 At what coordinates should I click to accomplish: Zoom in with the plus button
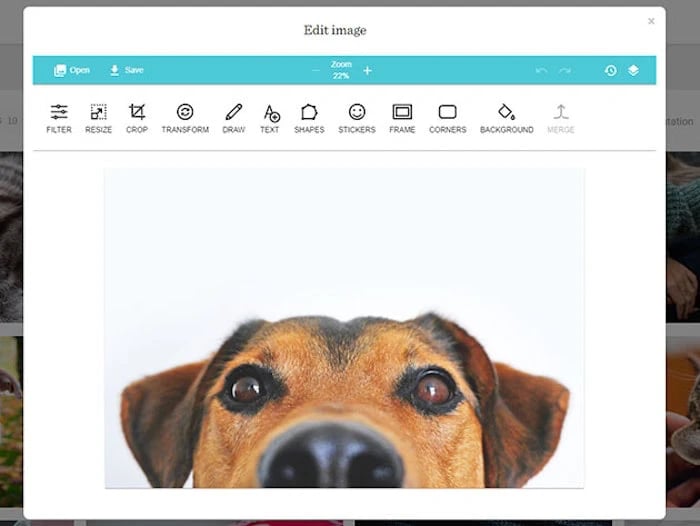click(x=367, y=71)
